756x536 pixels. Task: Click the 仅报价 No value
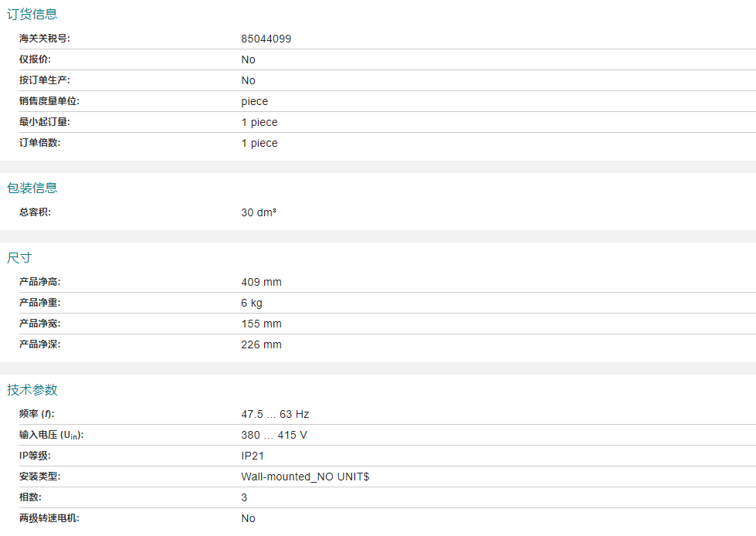tap(248, 59)
